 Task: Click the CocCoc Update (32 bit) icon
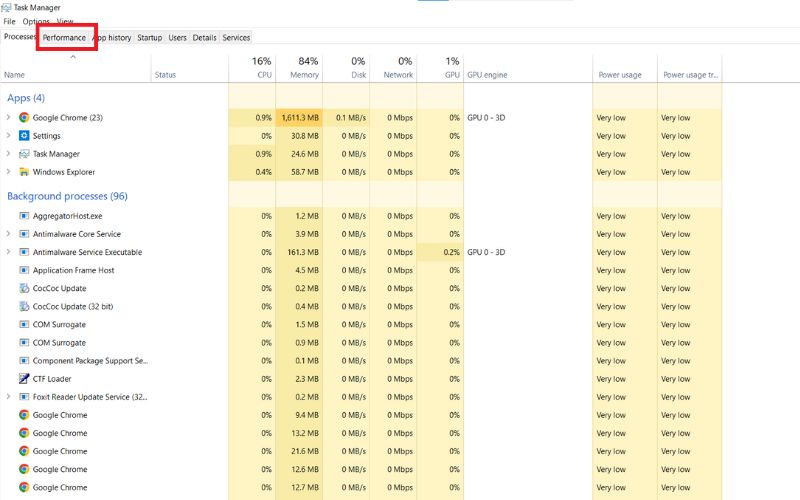24,306
